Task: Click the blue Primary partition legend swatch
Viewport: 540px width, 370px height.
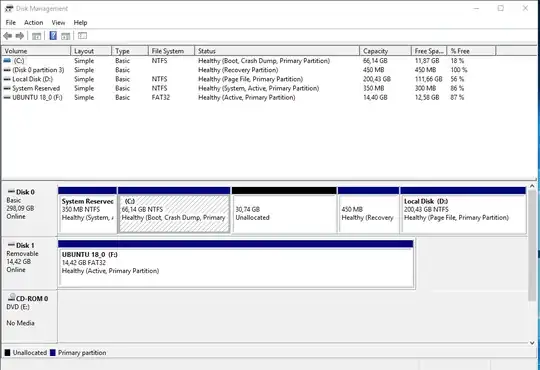Action: 53,352
